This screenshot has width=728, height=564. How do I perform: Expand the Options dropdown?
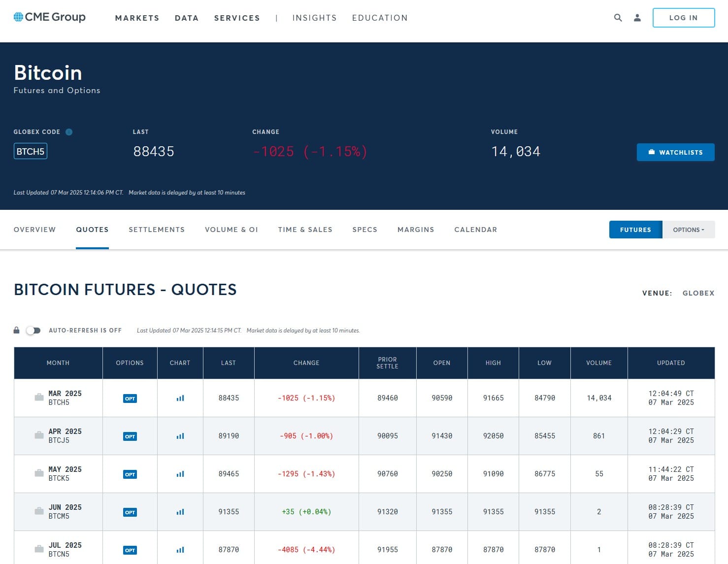coord(688,230)
